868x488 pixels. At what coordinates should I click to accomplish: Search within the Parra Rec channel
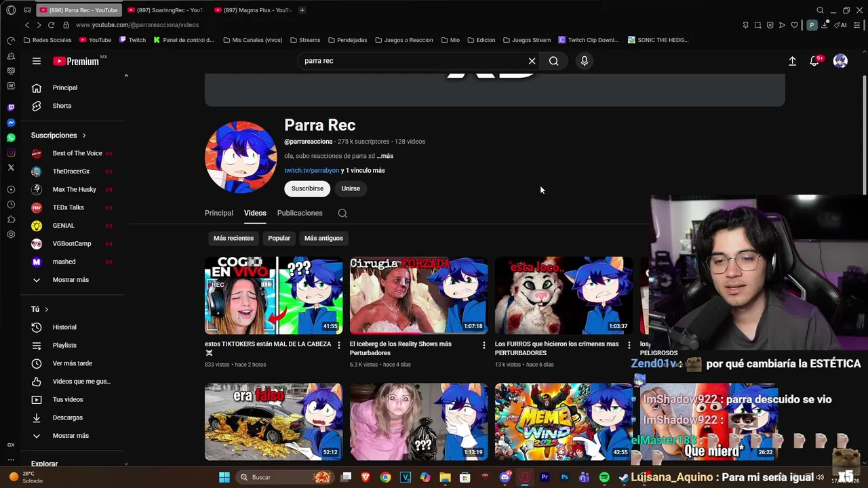pyautogui.click(x=342, y=213)
